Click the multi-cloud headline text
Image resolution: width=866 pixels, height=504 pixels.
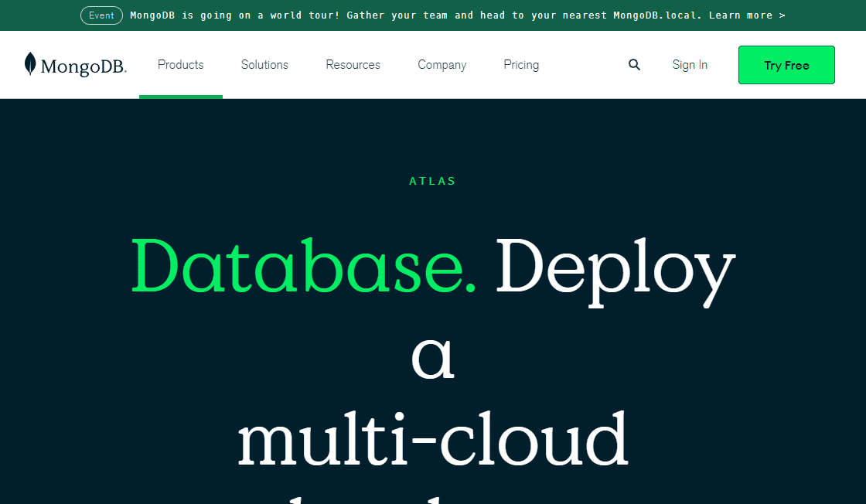[x=433, y=438]
